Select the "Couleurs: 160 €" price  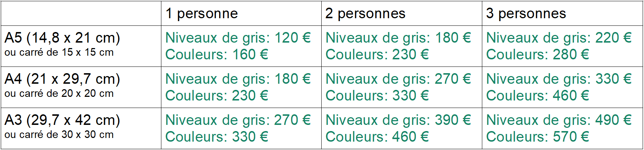pos(217,55)
